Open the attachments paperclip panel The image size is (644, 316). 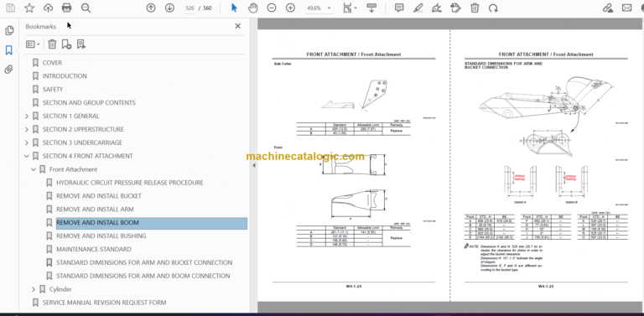pos(9,70)
